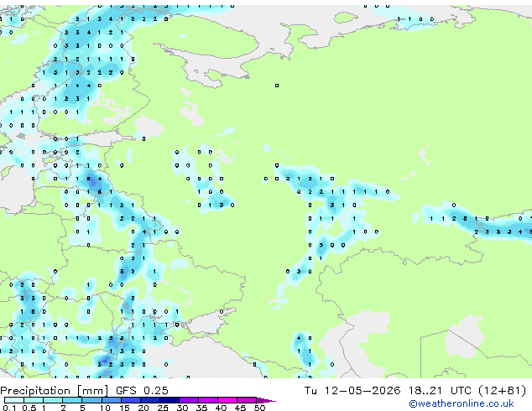Open the weatheronline.co.uk copyright link
The image size is (532, 411).
(x=462, y=403)
